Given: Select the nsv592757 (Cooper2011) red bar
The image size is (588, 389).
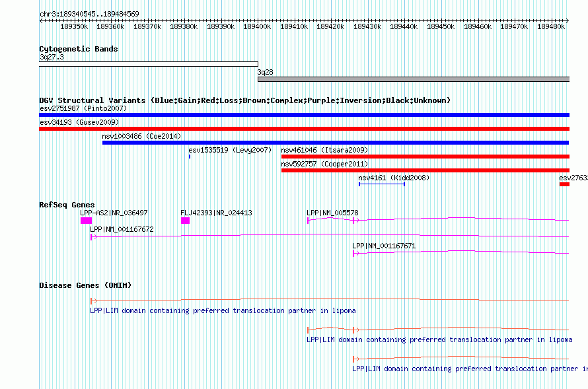Looking at the screenshot, I should pyautogui.click(x=425, y=170).
